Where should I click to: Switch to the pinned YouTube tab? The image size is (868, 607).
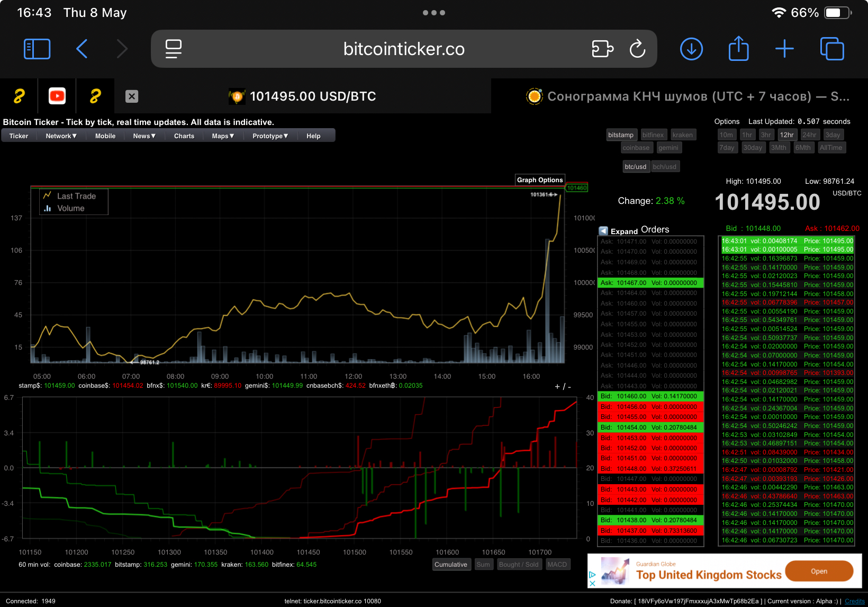57,96
